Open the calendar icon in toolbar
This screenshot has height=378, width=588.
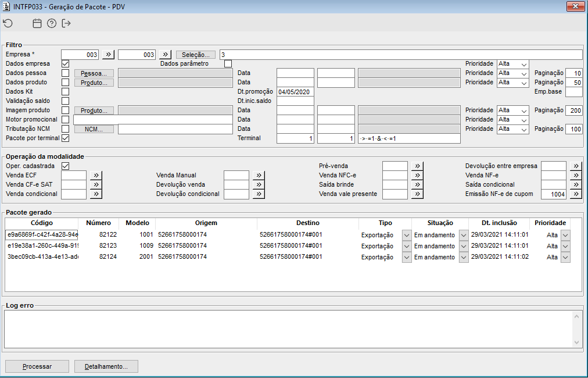click(x=37, y=23)
